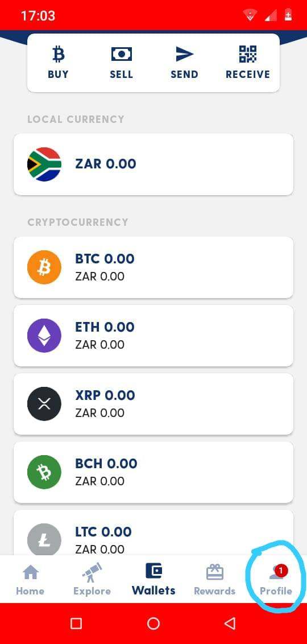Open the ZAR 0.00 local currency wallet

point(153,164)
